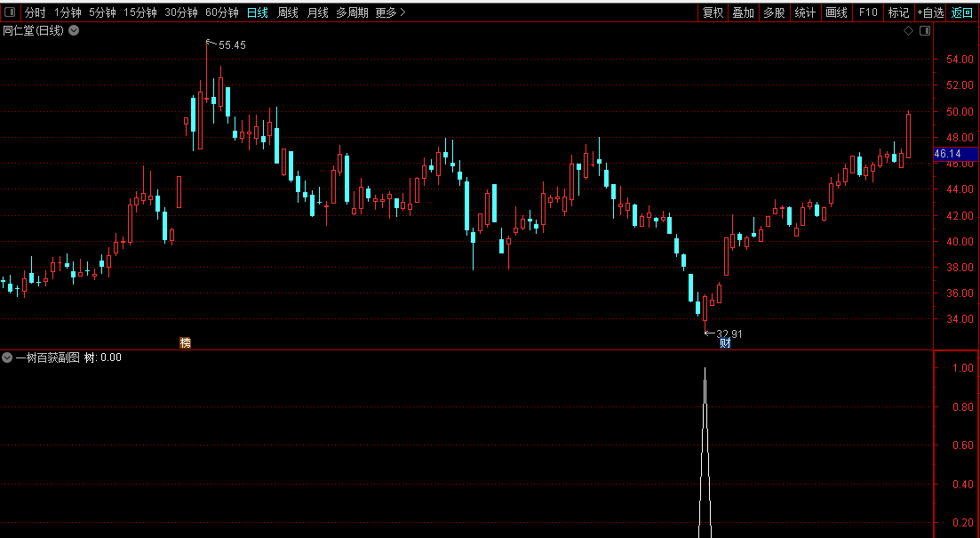980x538 pixels.
Task: Click the 财 marker below candles
Action: 725,343
